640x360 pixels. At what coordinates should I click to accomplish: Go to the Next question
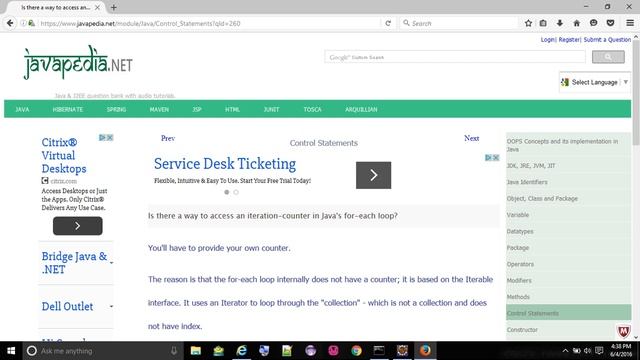(471, 138)
